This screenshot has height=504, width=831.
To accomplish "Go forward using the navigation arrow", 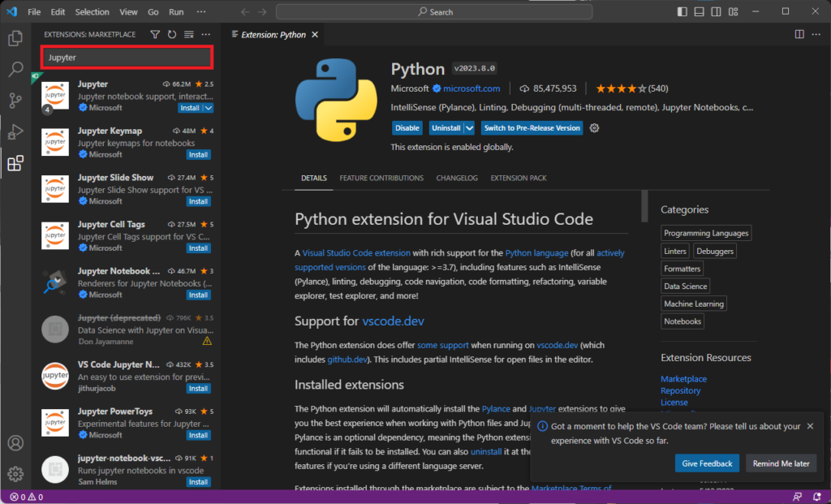I will [x=262, y=11].
